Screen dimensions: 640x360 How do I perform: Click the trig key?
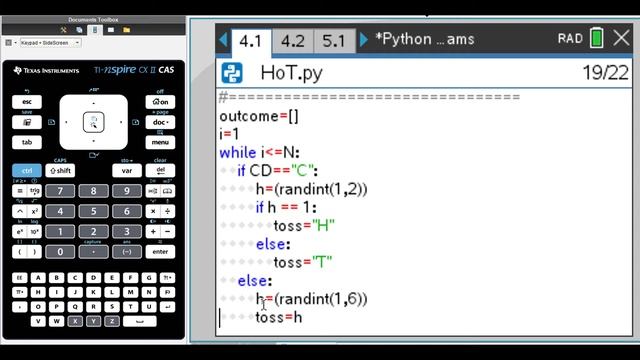[34, 191]
